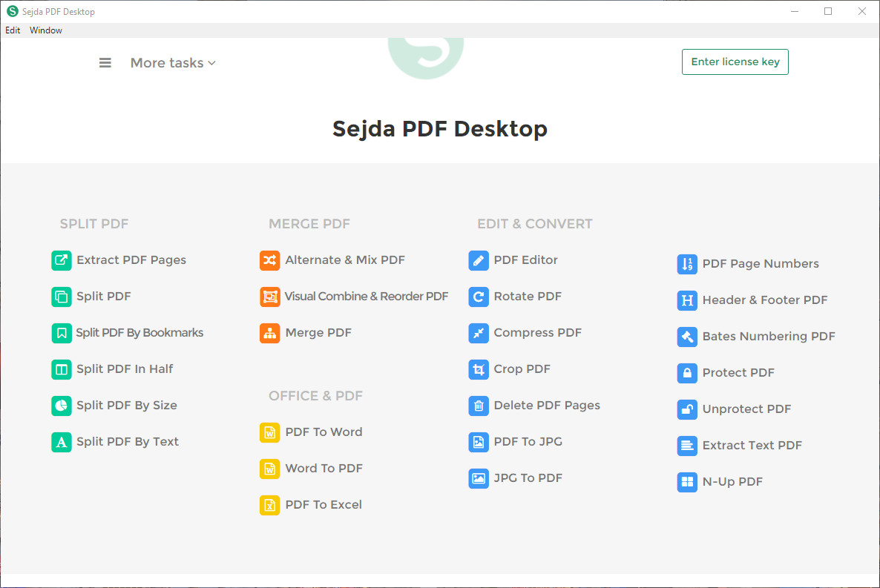
Task: Open the Window menu
Action: click(x=46, y=30)
